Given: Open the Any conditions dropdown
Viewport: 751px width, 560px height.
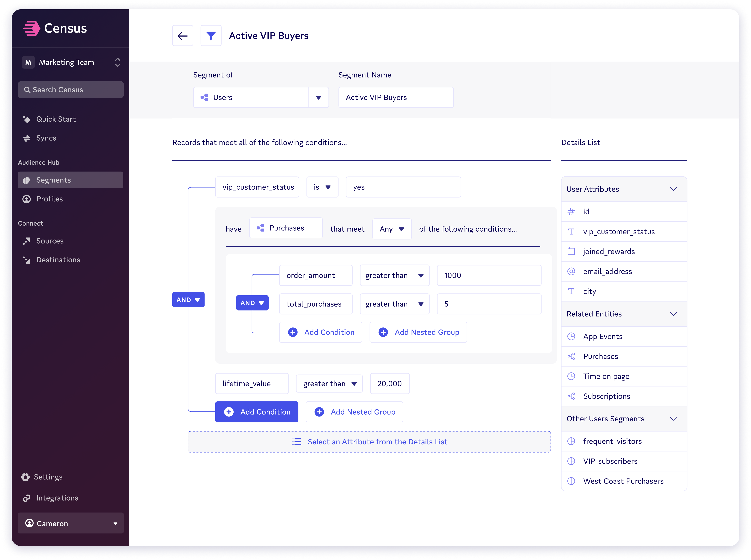Looking at the screenshot, I should [392, 229].
